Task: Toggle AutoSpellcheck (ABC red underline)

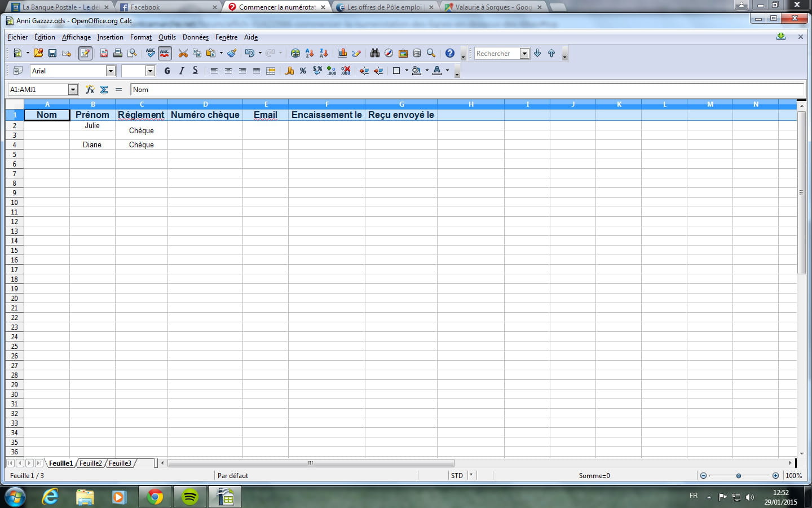Action: click(x=165, y=53)
